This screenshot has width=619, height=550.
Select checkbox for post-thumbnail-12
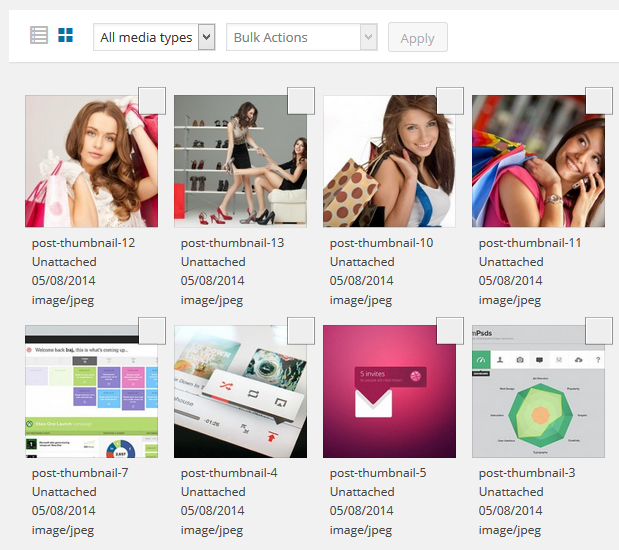tap(152, 101)
